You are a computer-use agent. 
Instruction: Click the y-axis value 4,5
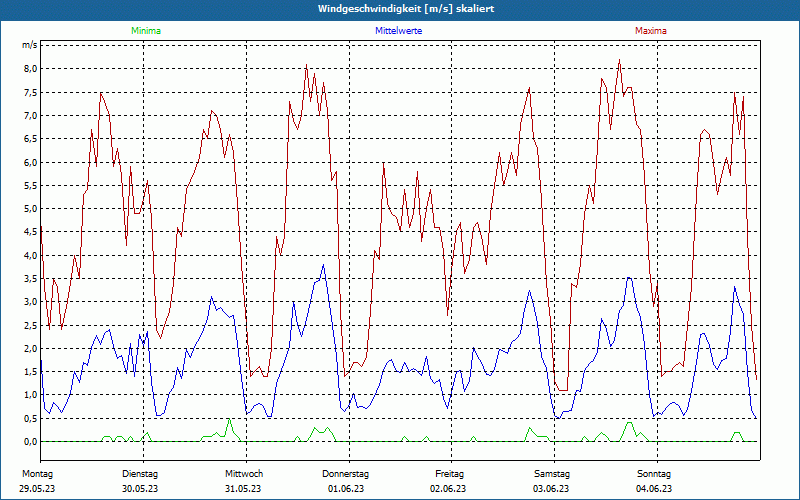(x=30, y=232)
